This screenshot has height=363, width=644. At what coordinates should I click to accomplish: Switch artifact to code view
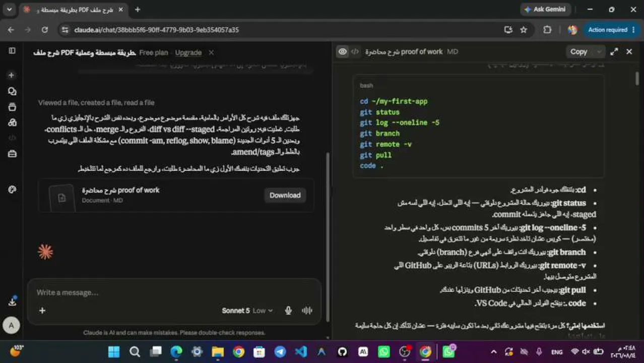pos(355,51)
